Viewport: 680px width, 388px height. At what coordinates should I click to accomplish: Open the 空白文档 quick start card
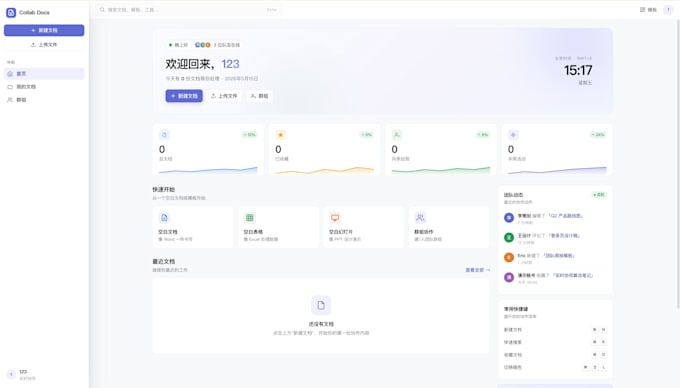click(x=193, y=227)
